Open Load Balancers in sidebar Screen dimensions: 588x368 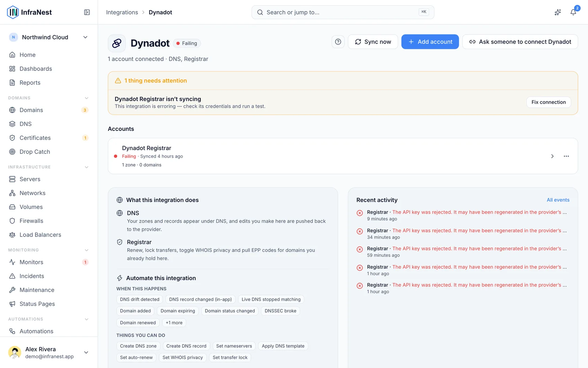[x=49, y=235]
